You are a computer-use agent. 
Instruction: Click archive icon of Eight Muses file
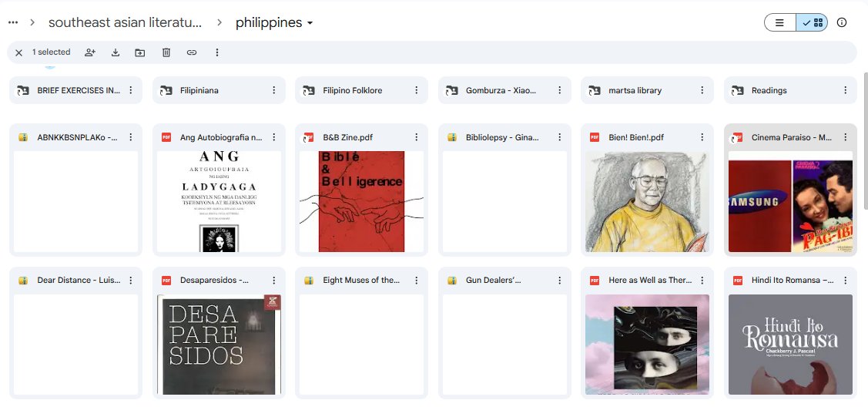309,280
